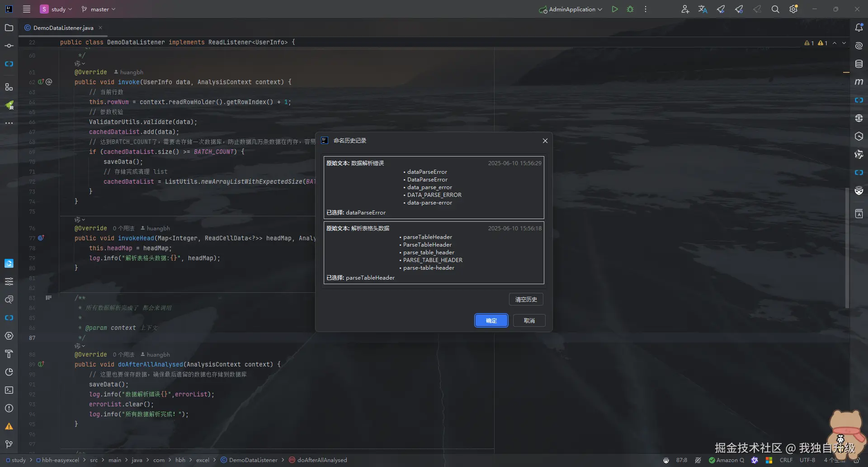Click the Search Everywhere magnifier icon
This screenshot has width=868, height=467.
pos(775,9)
